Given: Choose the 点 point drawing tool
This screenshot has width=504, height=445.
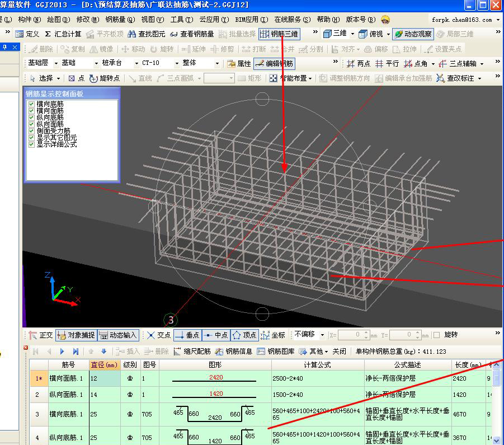Looking at the screenshot, I should [x=77, y=78].
